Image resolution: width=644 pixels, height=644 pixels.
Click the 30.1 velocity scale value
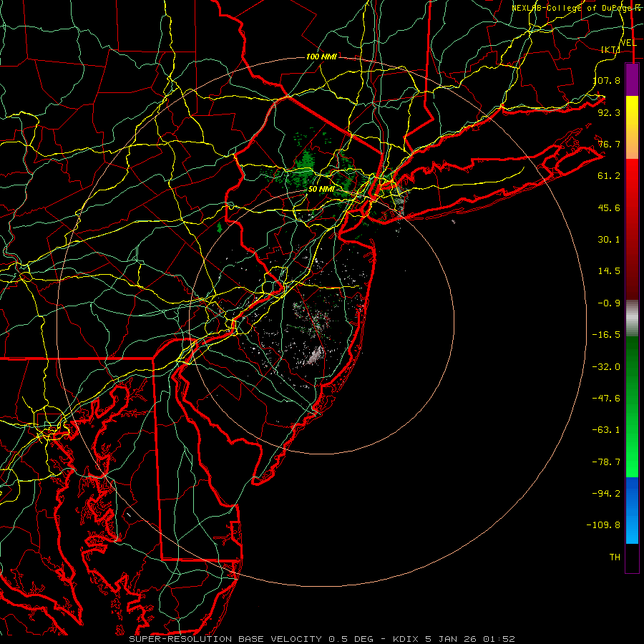pyautogui.click(x=609, y=240)
